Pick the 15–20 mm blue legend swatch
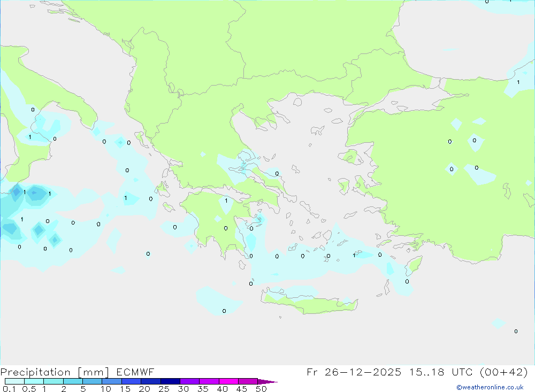535x392 pixels. click(132, 381)
